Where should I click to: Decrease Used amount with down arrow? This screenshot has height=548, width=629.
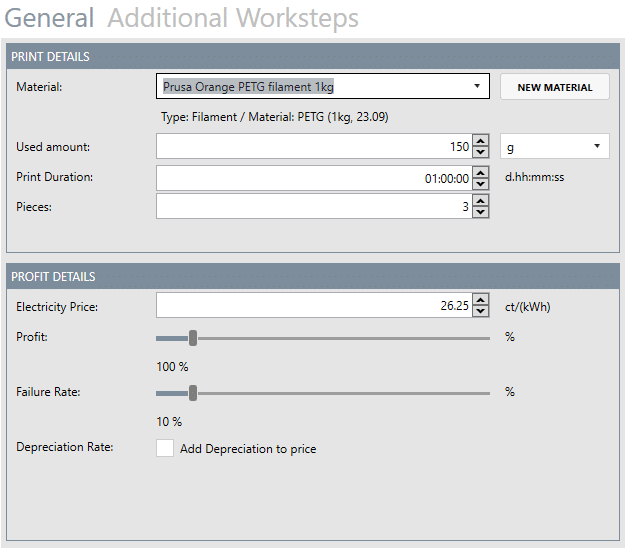[x=481, y=152]
